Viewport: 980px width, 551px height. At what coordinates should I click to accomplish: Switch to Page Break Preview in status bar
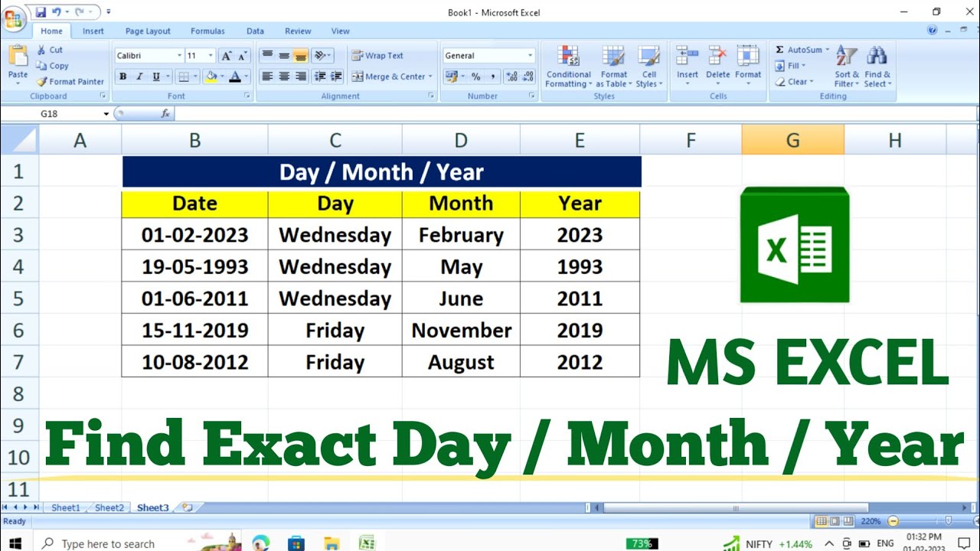tap(850, 521)
